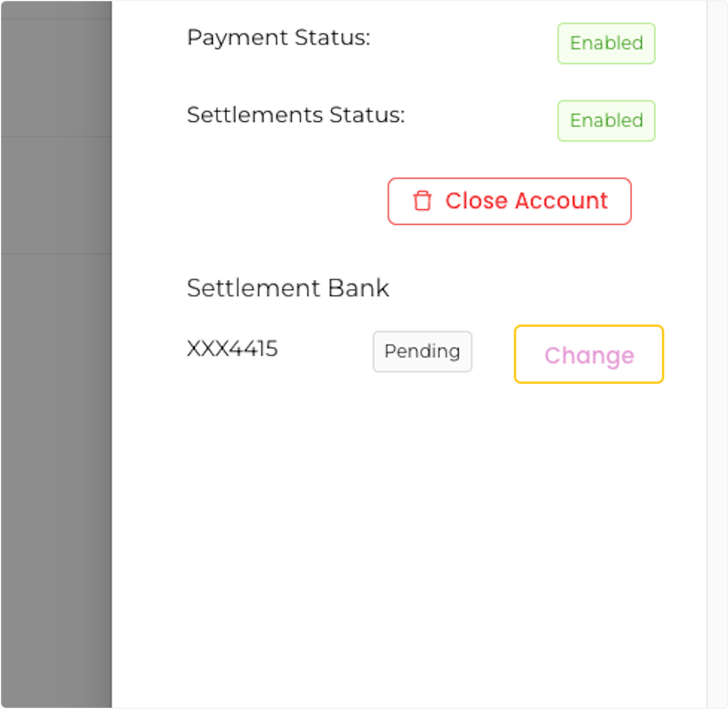Select the "Settlements Status:" label
Screen dimensions: 728x709
click(295, 115)
